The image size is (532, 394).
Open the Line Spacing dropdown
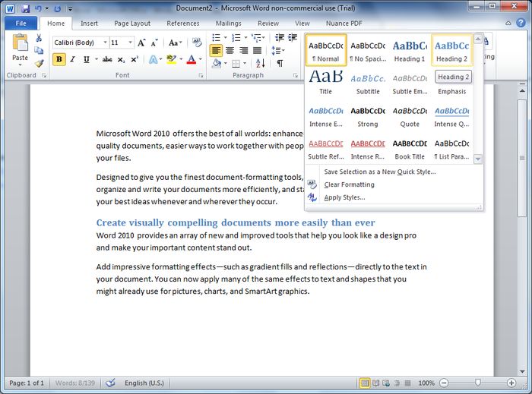[278, 50]
